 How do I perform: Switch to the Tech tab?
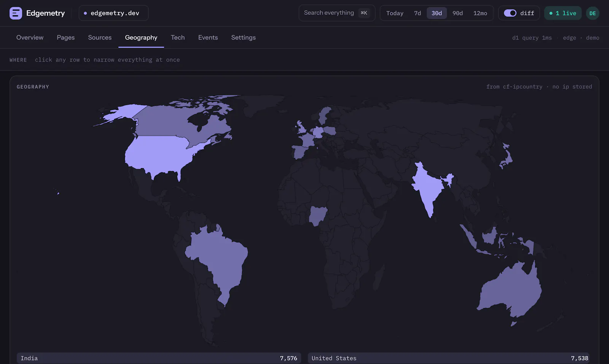click(178, 37)
